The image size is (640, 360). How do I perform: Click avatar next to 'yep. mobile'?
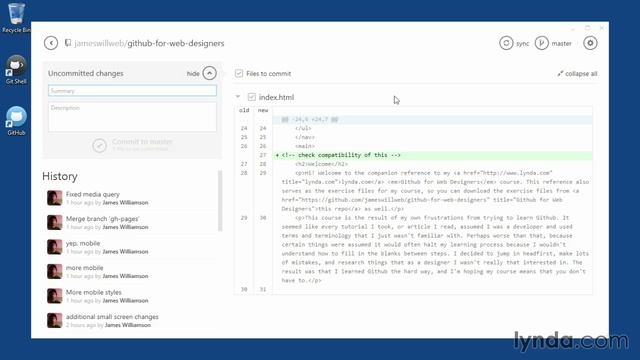pyautogui.click(x=54, y=247)
